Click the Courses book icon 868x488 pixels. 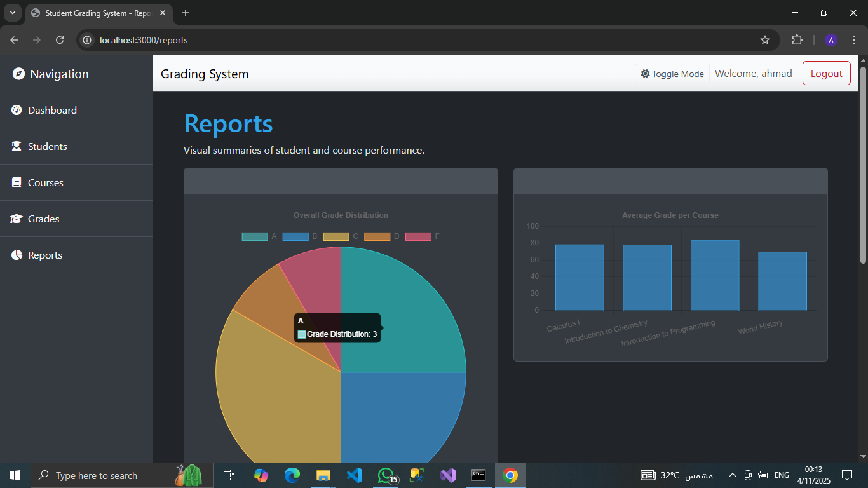[x=17, y=183]
